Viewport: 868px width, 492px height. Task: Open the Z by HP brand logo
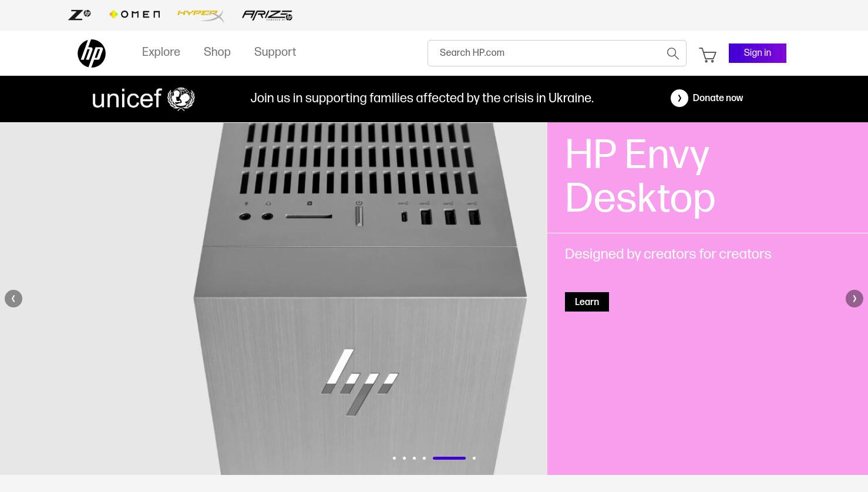pyautogui.click(x=79, y=15)
